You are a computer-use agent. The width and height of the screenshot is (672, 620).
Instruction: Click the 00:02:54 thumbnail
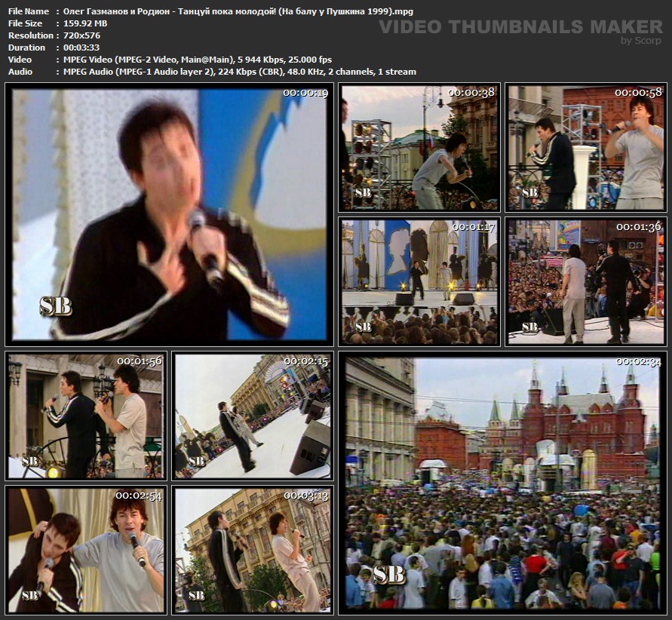(84, 549)
